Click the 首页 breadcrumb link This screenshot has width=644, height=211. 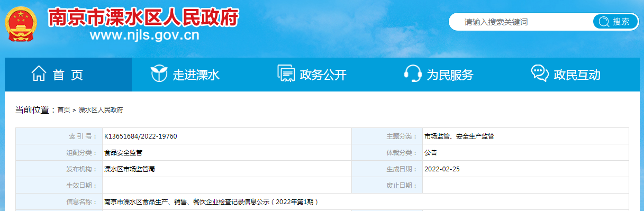tap(64, 110)
